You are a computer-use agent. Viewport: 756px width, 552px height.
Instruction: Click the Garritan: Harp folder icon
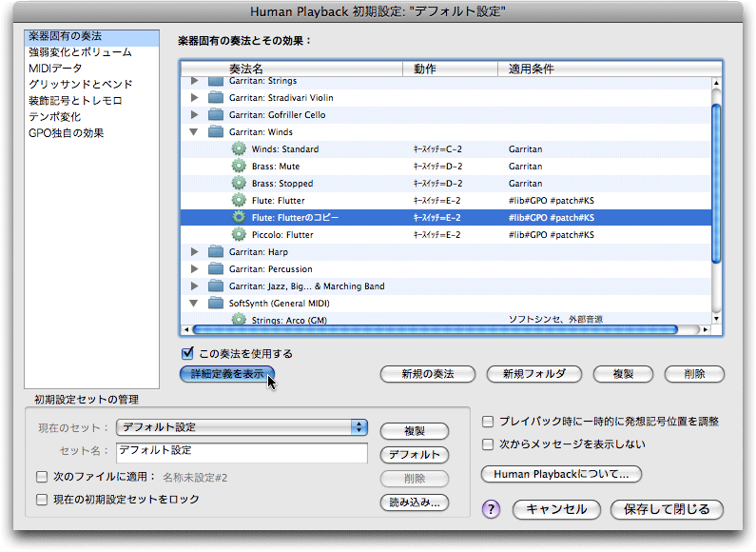pyautogui.click(x=216, y=251)
